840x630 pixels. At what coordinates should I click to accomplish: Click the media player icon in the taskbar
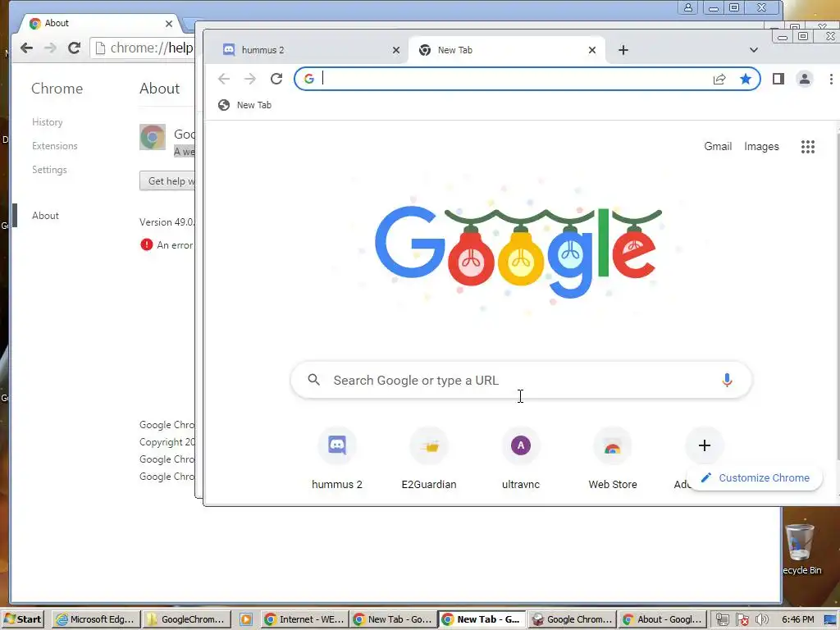pyautogui.click(x=246, y=619)
